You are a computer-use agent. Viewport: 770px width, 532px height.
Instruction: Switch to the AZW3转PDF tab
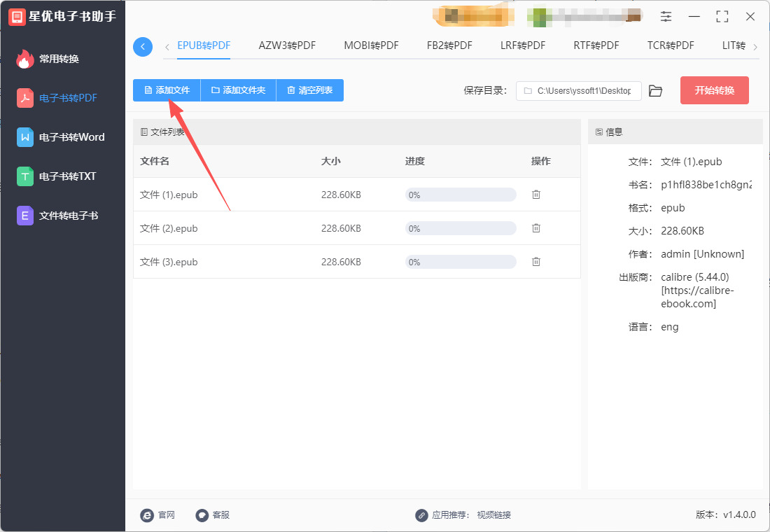pyautogui.click(x=287, y=45)
